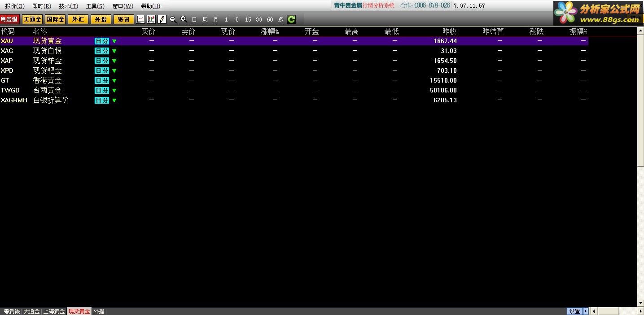Expand arrow next to 设置 button
Image resolution: width=644 pixels, height=315 pixels.
[585, 311]
